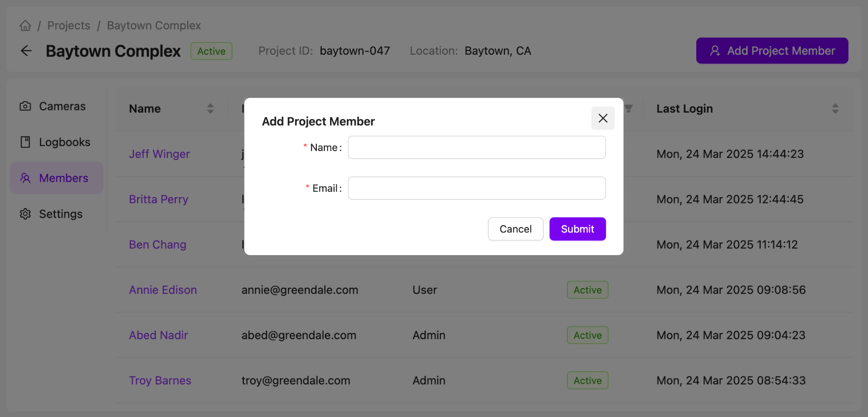Click the Add Project Member button
Screen dimensions: 868x417
(772, 51)
